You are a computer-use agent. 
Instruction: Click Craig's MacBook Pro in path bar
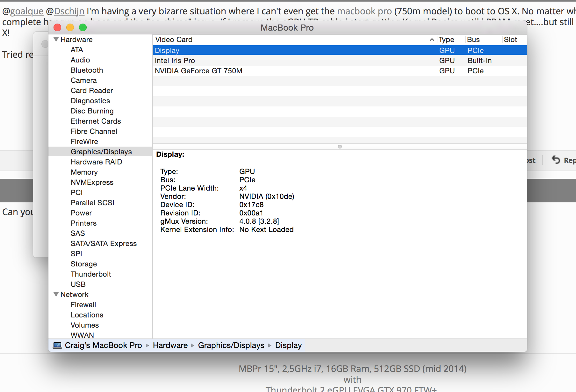[x=103, y=345]
